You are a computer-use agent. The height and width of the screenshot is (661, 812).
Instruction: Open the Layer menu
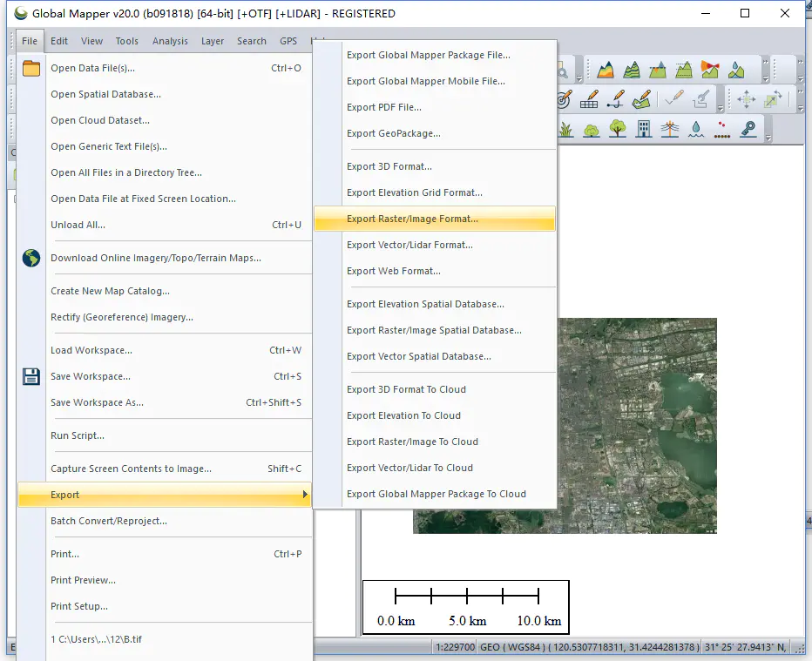coord(213,41)
